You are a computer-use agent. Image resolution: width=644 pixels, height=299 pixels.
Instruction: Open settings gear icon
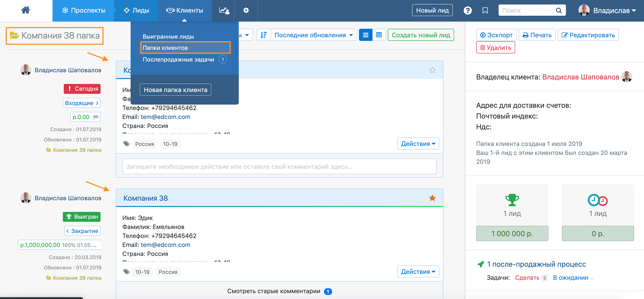(246, 10)
